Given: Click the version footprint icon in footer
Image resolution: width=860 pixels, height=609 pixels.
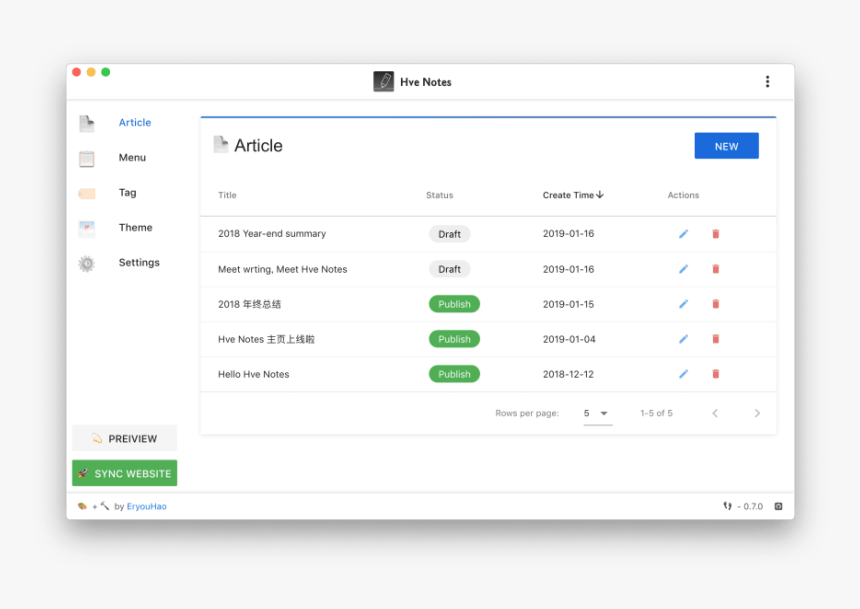Looking at the screenshot, I should coord(727,506).
